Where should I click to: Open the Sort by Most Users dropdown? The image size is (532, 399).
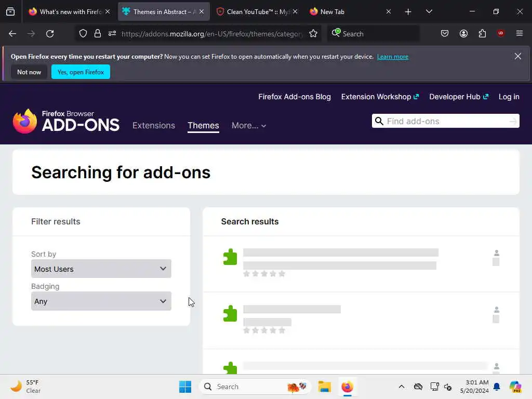(x=101, y=269)
